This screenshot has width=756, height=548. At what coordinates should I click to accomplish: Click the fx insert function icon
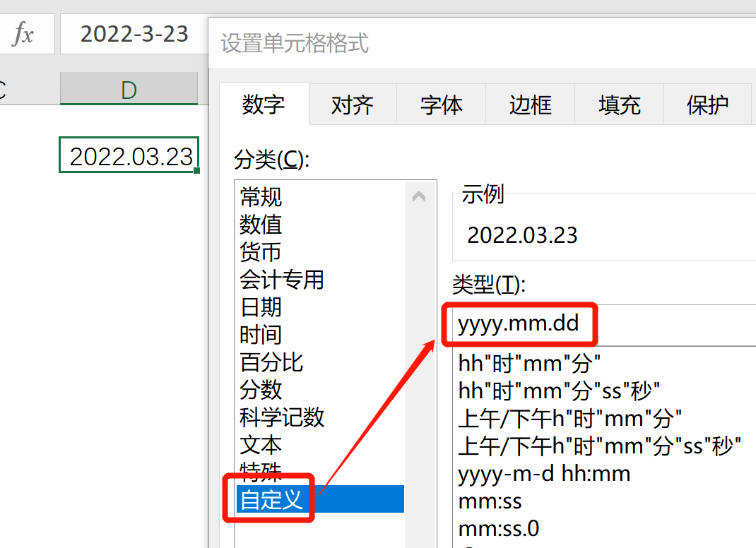(x=24, y=34)
